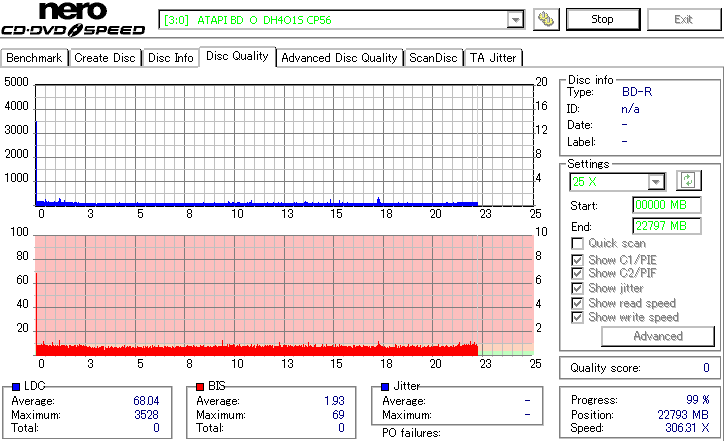Open the Advanced Disc Quality tab
The width and height of the screenshot is (724, 441).
point(339,58)
